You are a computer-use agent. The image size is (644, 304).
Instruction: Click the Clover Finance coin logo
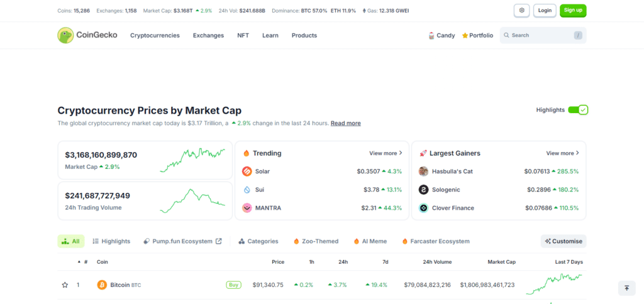(423, 208)
